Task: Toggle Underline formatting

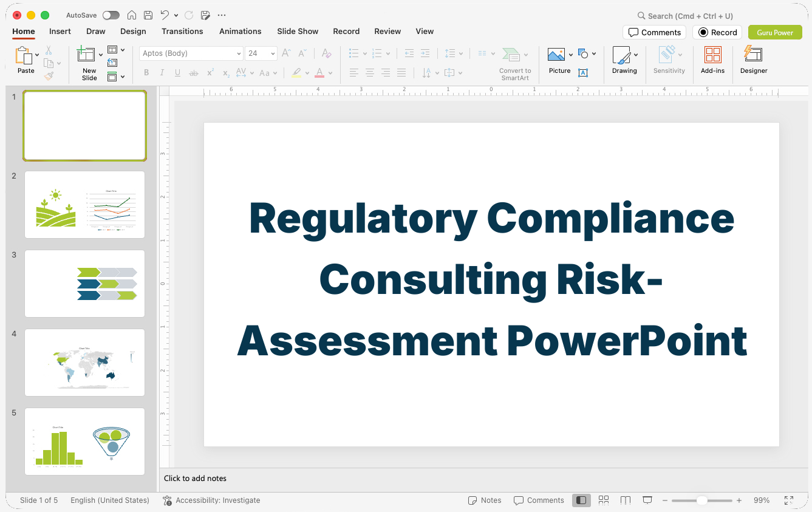Action: (x=177, y=73)
